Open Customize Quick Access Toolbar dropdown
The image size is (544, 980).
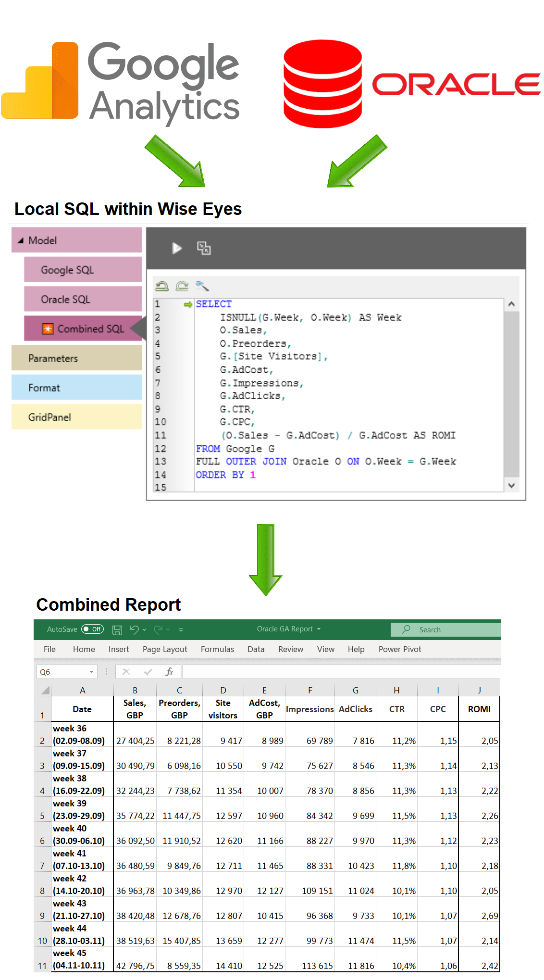(x=181, y=629)
